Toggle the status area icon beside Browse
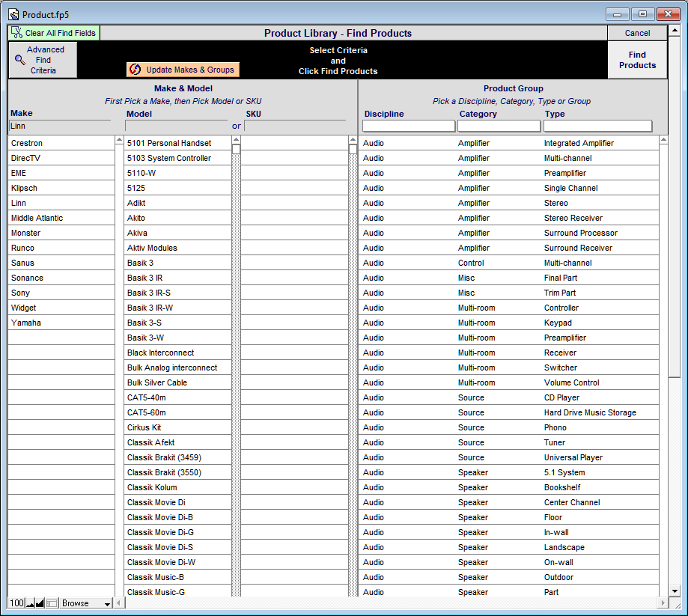The height and width of the screenshot is (616, 688). click(52, 603)
